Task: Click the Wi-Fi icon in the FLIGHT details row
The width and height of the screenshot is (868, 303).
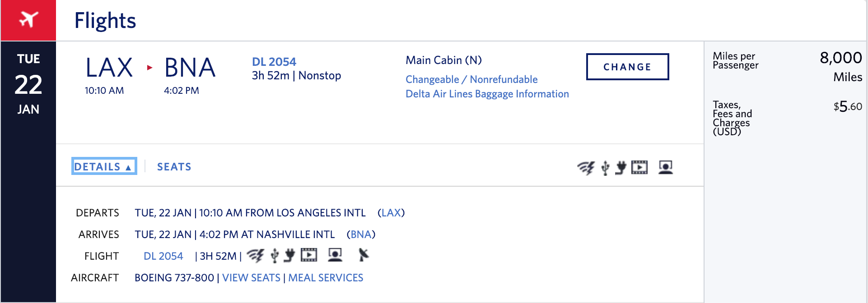Action: pyautogui.click(x=255, y=256)
